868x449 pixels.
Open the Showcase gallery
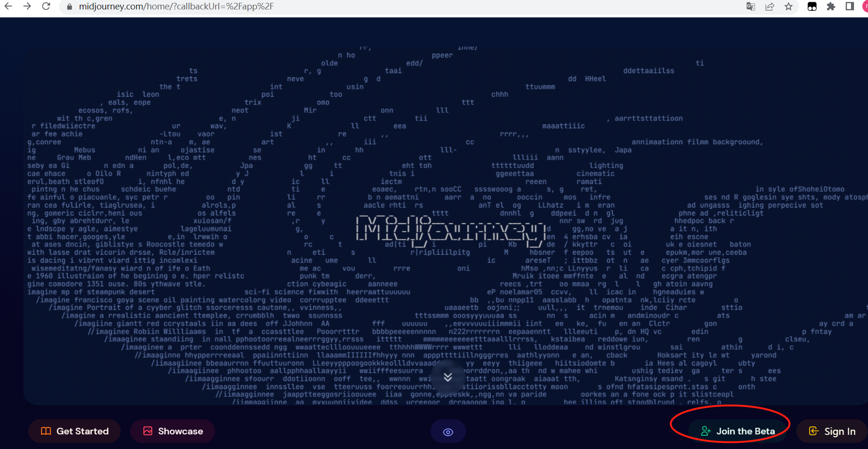pos(173,431)
